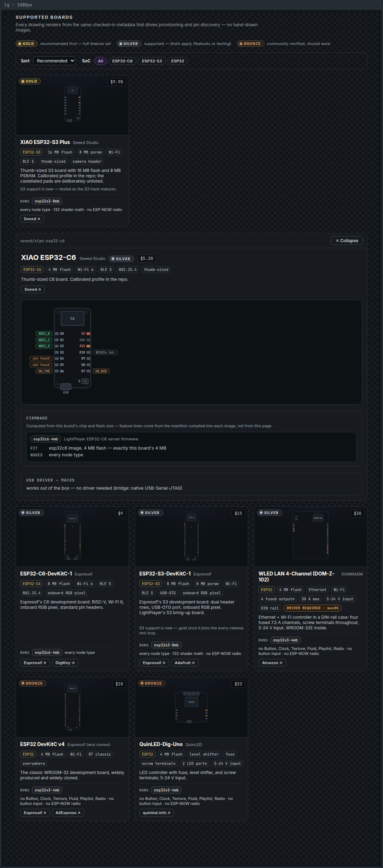Click the USB connector on pinout diagram
Viewport: 383px width, 868px height.
point(66,386)
